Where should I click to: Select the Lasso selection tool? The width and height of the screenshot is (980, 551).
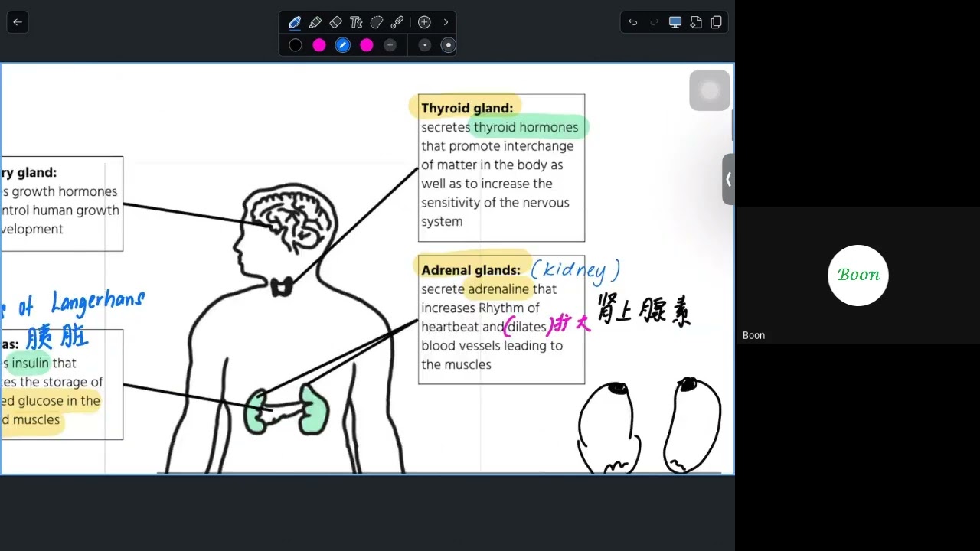[377, 22]
